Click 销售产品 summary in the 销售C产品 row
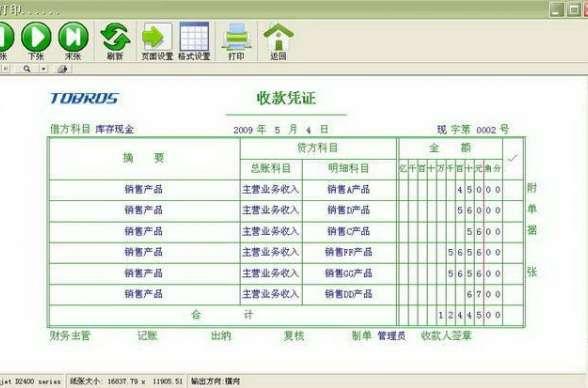The image size is (588, 388). click(x=144, y=231)
